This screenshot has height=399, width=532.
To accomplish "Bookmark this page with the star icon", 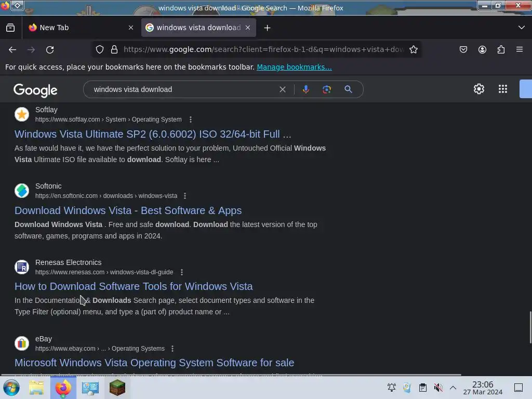I will click(x=413, y=49).
